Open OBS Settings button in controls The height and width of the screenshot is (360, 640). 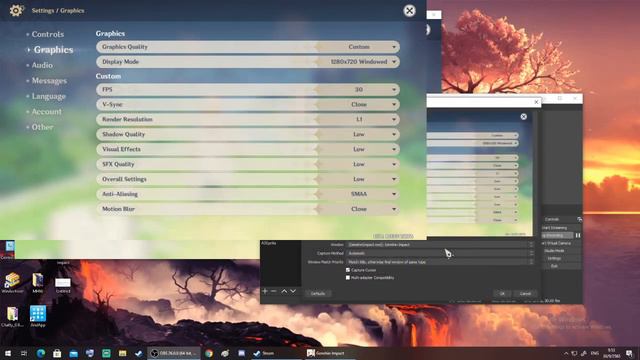(x=561, y=258)
